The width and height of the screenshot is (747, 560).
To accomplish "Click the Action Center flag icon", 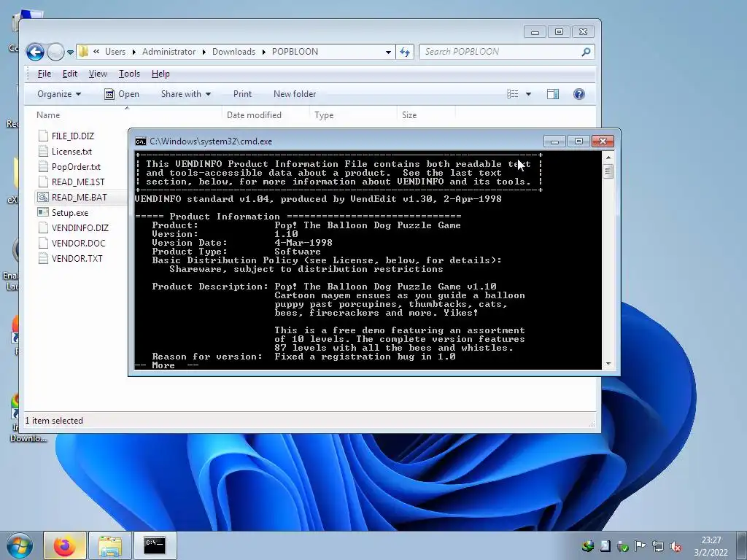I will point(640,546).
